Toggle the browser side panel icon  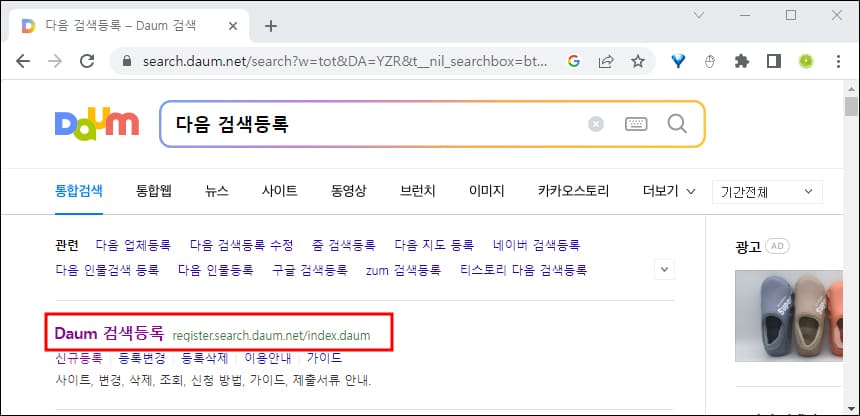coord(773,61)
